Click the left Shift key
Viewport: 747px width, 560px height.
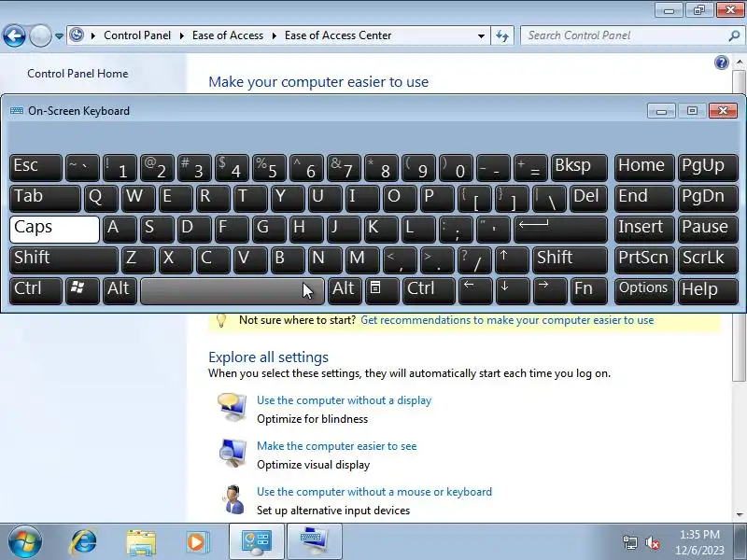[63, 260]
